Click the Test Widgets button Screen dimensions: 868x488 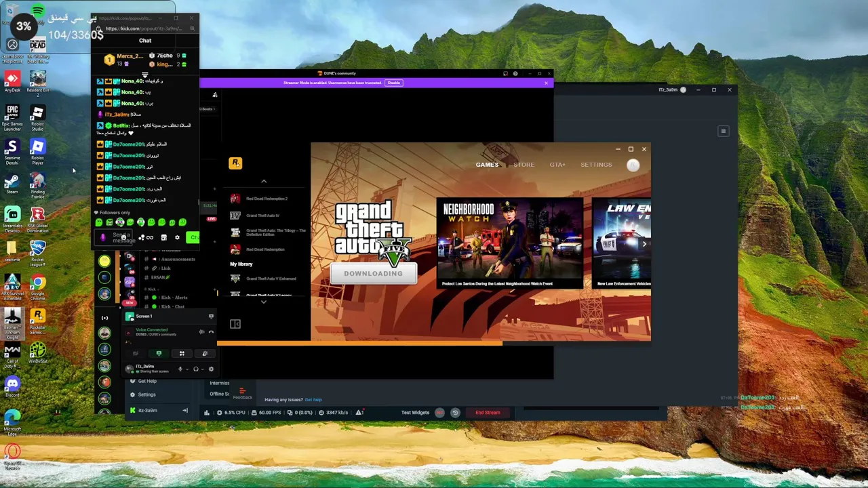click(x=415, y=413)
